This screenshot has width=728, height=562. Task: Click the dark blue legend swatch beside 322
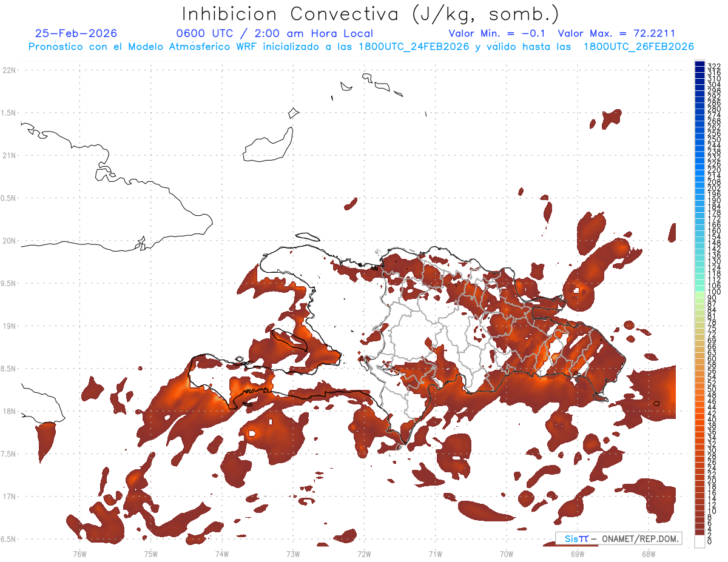700,65
